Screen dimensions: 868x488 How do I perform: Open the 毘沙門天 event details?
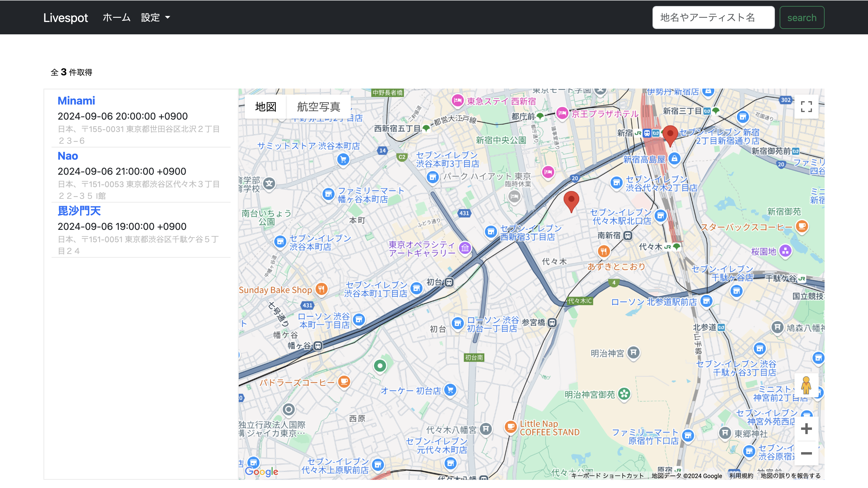80,211
